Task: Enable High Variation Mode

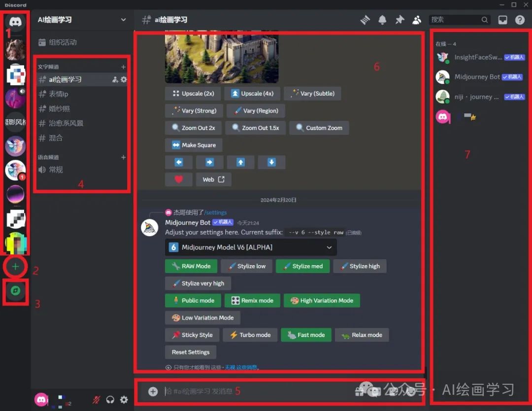Action: (x=322, y=300)
